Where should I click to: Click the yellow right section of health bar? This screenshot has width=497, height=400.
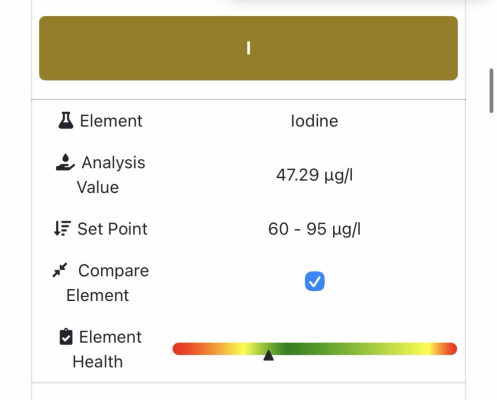422,349
